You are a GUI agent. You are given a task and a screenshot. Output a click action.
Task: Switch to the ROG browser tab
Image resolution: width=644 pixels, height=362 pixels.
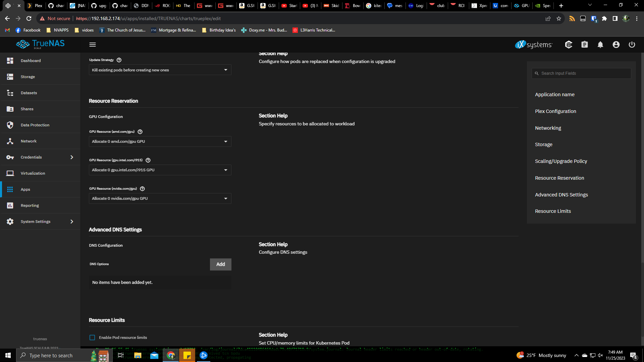point(163,6)
